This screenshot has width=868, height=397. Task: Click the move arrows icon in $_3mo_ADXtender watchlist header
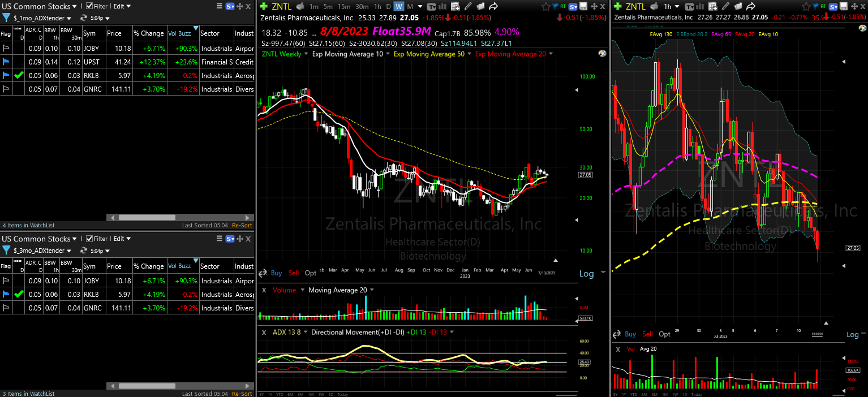(x=240, y=239)
